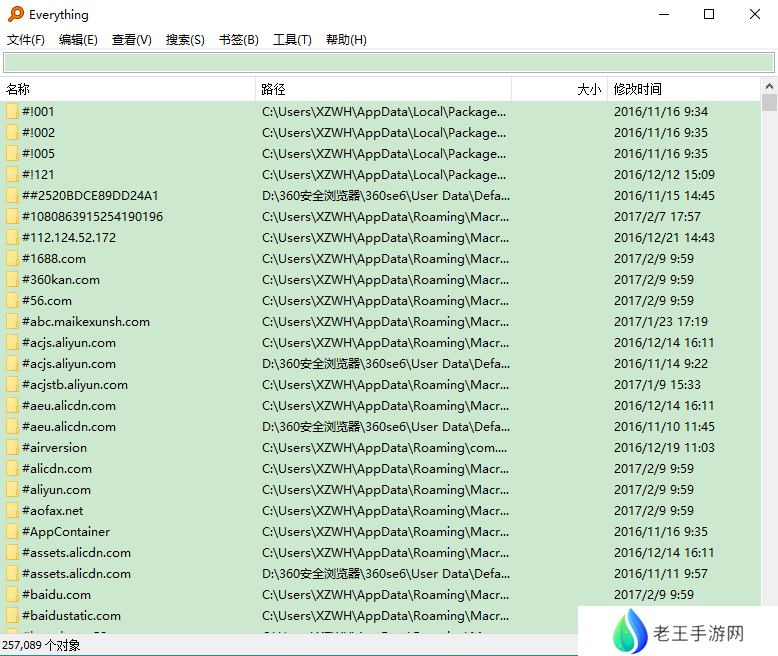Select folder icon of #airversion
The image size is (778, 656).
tap(12, 448)
